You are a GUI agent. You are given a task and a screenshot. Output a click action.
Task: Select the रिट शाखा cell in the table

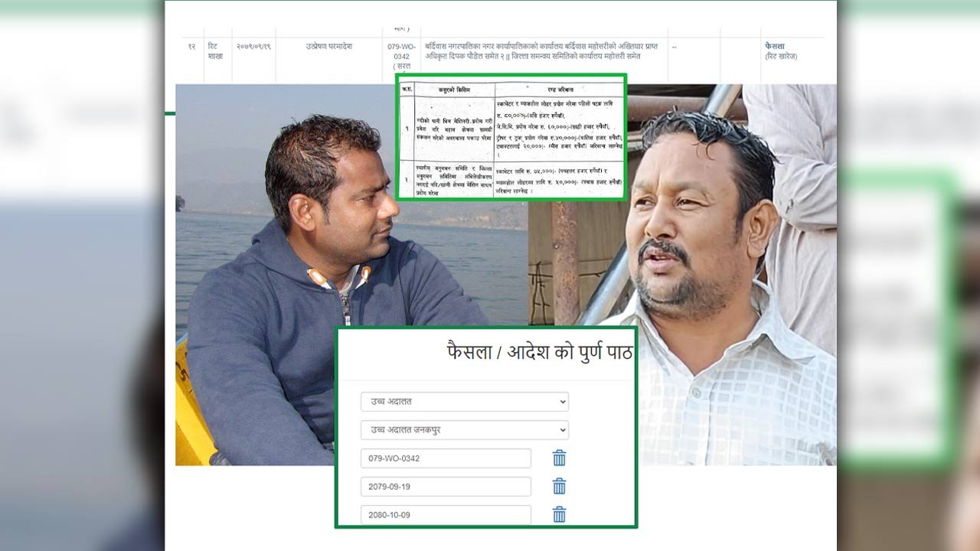click(x=215, y=51)
